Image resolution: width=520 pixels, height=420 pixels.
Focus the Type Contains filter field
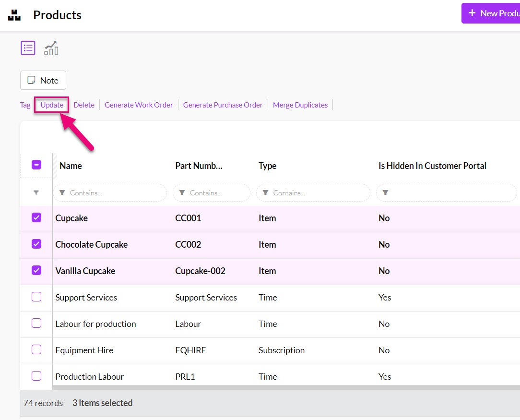[313, 193]
